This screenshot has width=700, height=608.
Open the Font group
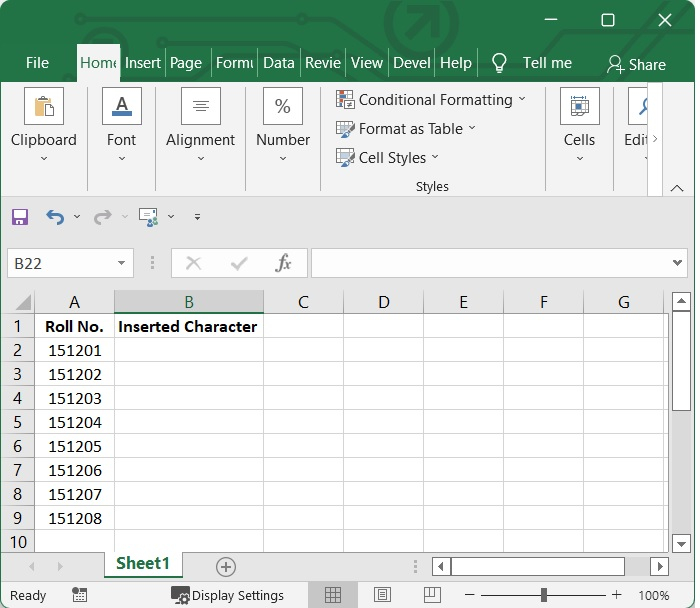click(121, 125)
